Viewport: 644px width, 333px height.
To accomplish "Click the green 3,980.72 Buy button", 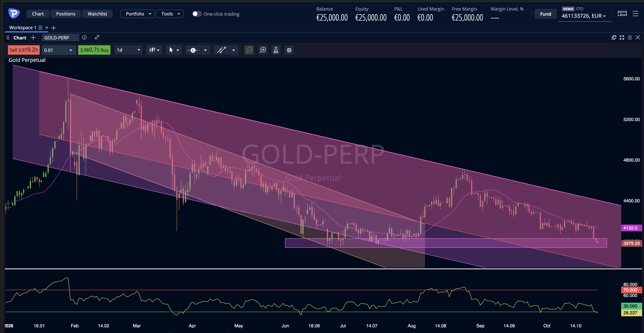I will [x=94, y=50].
